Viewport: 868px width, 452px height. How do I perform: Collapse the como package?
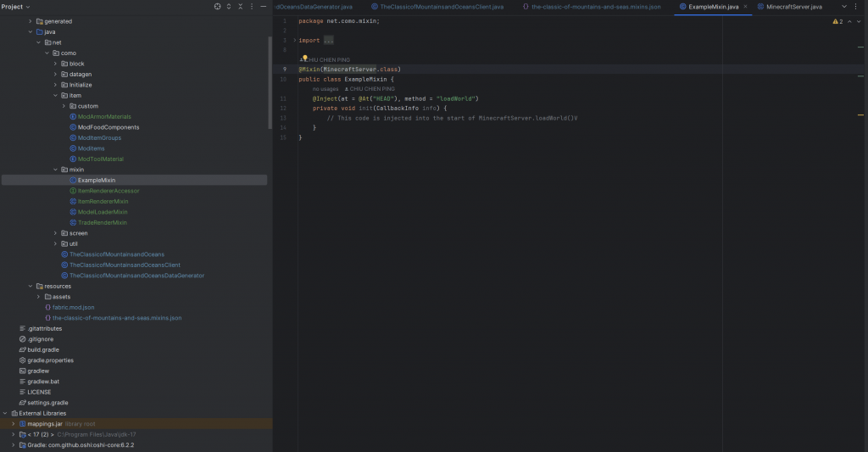pyautogui.click(x=47, y=53)
